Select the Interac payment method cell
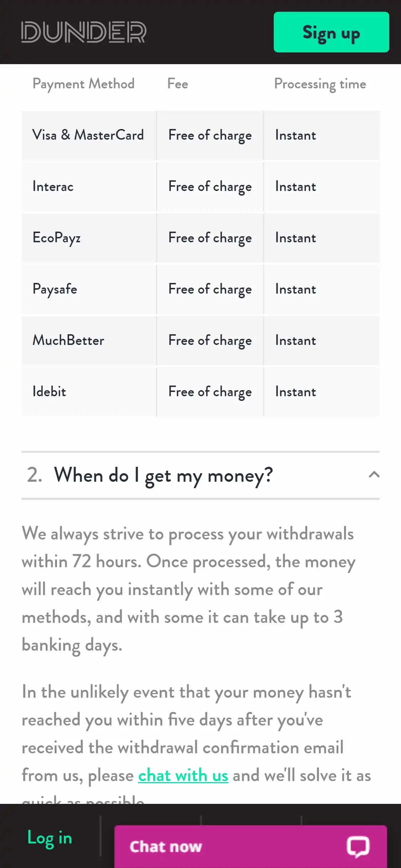Viewport: 401px width, 868px height. pyautogui.click(x=53, y=187)
